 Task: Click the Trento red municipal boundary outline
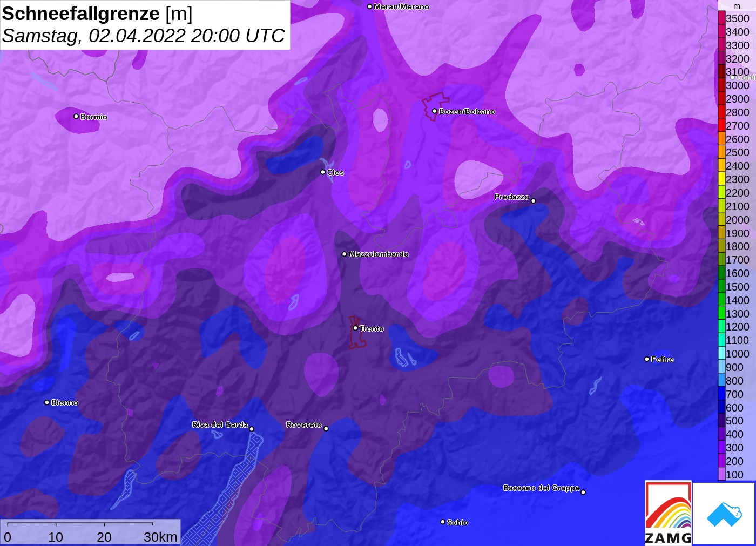(x=356, y=332)
